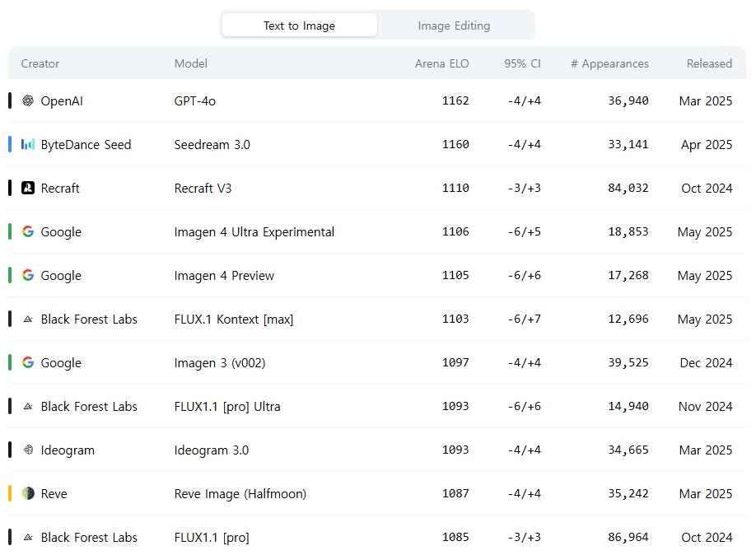This screenshot has height=555, width=756.
Task: Sort by the Arena ELO column header
Action: [x=441, y=63]
